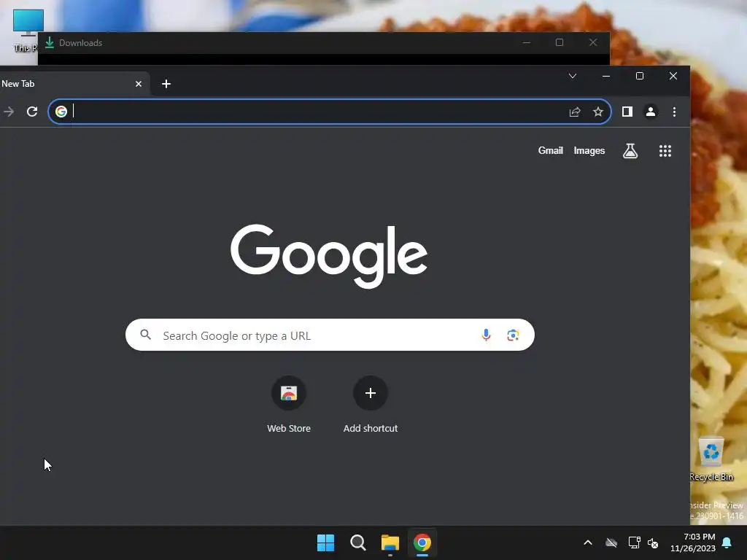
Task: Open Search Labs flask icon
Action: pyautogui.click(x=630, y=151)
